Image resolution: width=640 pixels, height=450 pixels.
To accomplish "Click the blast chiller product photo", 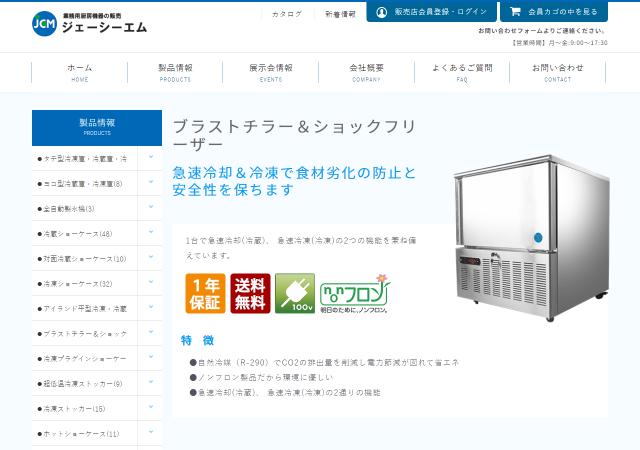I will tap(531, 238).
